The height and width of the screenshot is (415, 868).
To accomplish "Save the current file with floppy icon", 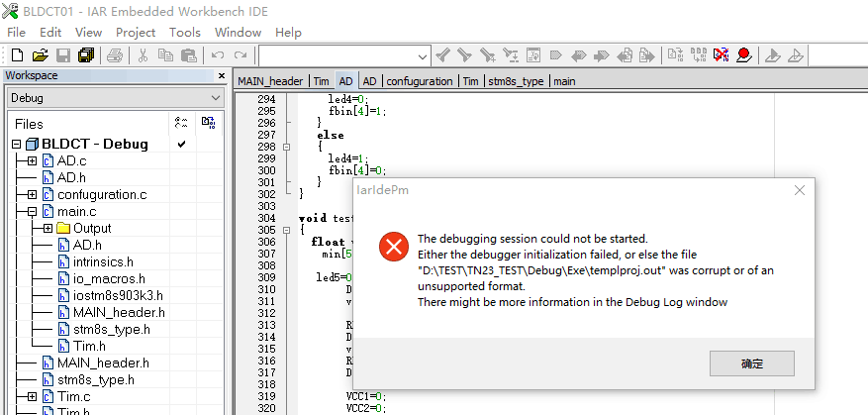I will [x=63, y=55].
